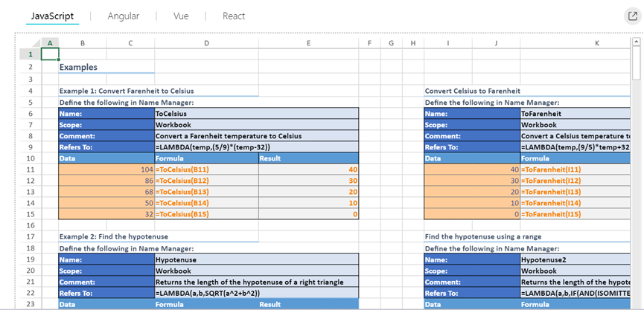Click the Examples heading cell
This screenshot has height=310, width=644.
tap(106, 67)
